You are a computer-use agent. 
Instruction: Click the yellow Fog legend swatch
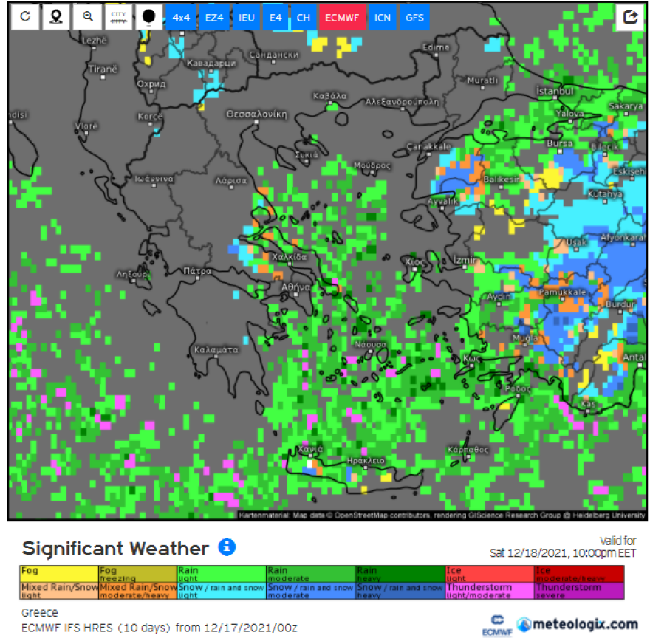pos(58,574)
